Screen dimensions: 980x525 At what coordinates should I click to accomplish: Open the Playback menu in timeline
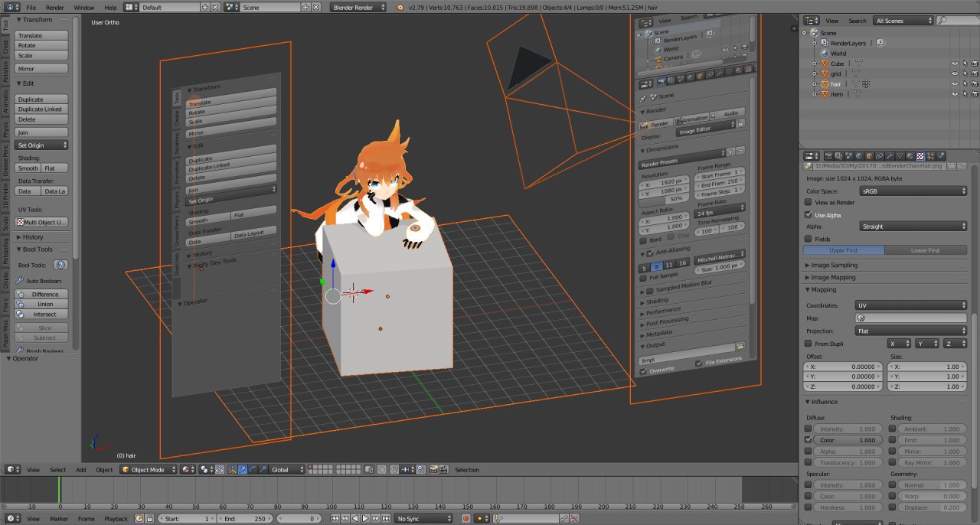click(x=116, y=518)
